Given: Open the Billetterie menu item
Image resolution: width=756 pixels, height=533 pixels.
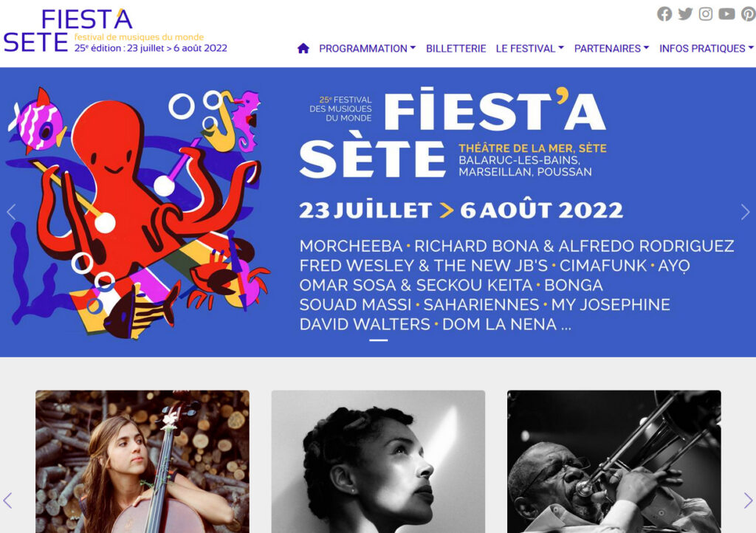Looking at the screenshot, I should pyautogui.click(x=456, y=49).
